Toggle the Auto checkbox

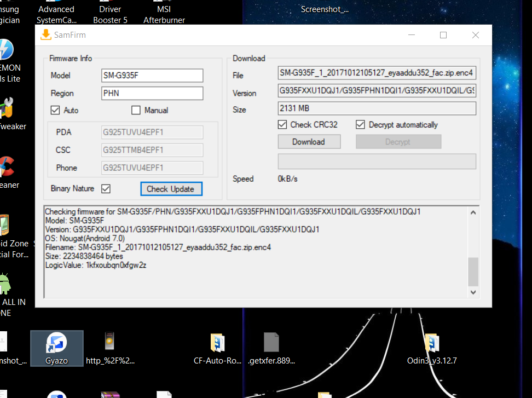coord(55,110)
